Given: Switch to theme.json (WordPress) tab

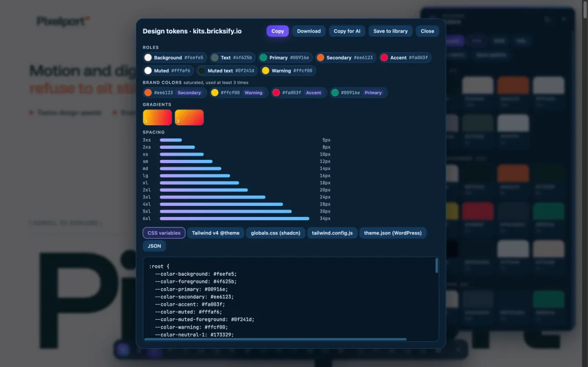Looking at the screenshot, I should click(x=393, y=233).
